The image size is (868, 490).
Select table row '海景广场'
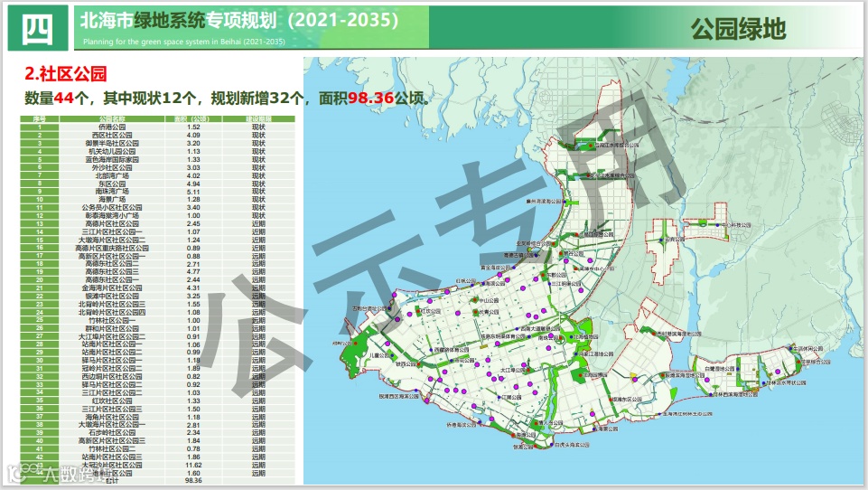coord(158,200)
